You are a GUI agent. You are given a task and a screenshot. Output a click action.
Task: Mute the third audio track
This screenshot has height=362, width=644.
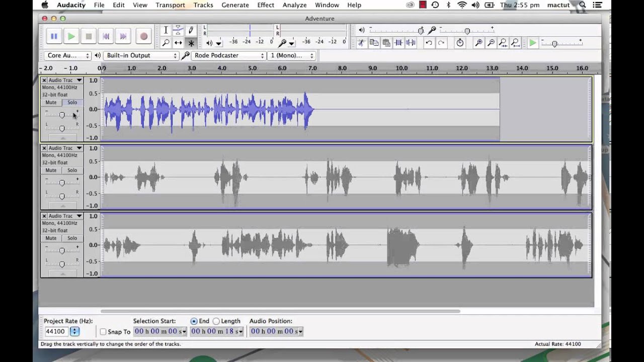(51, 238)
